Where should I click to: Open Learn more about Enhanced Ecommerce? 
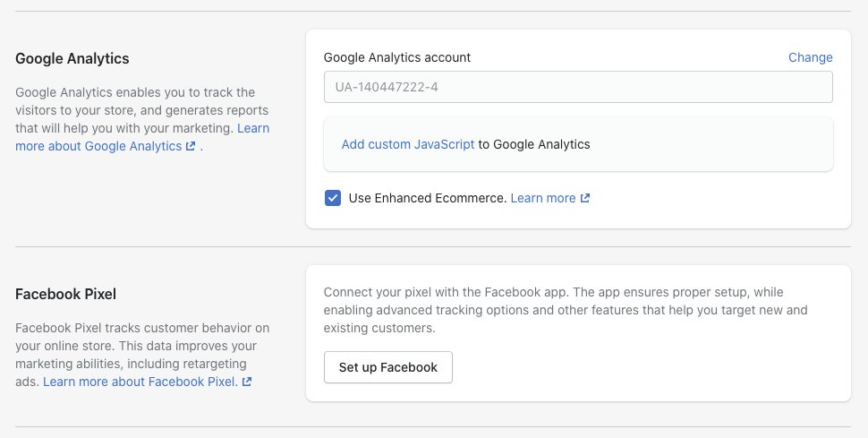point(542,198)
